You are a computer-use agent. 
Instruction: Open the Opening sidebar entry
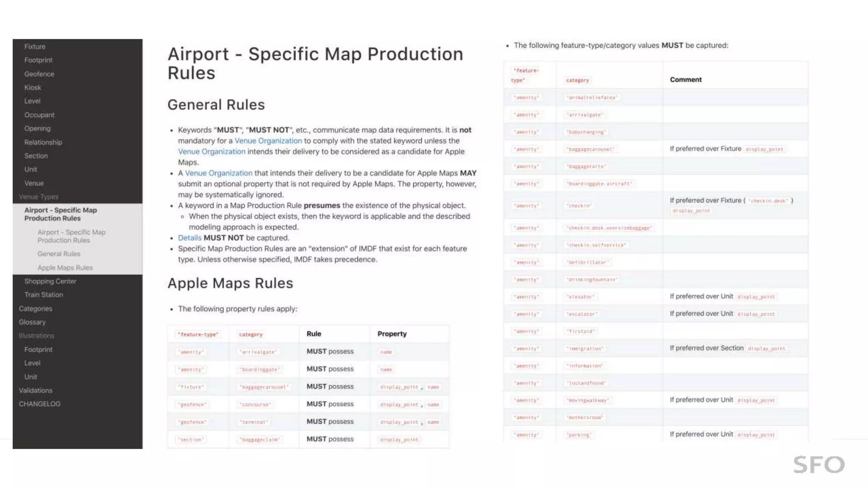click(x=37, y=128)
